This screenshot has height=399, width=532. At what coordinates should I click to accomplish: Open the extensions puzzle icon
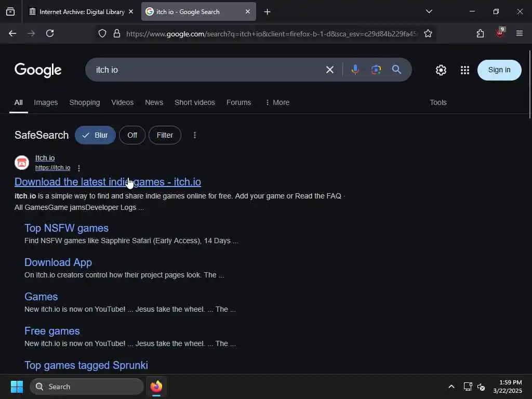(x=480, y=33)
